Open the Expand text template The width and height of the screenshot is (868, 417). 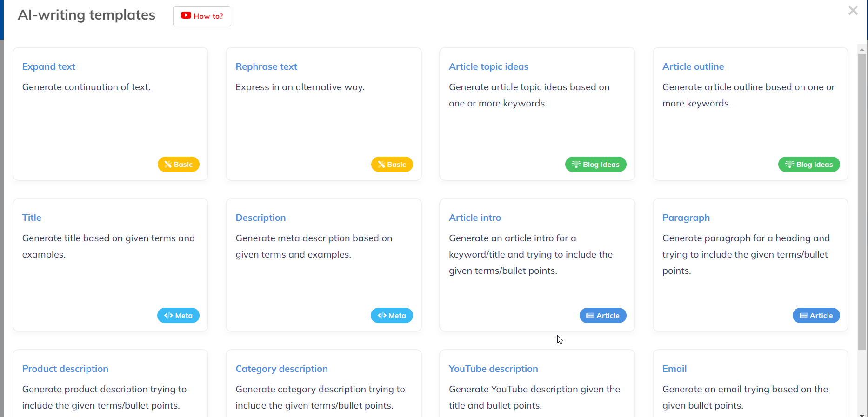tap(49, 66)
